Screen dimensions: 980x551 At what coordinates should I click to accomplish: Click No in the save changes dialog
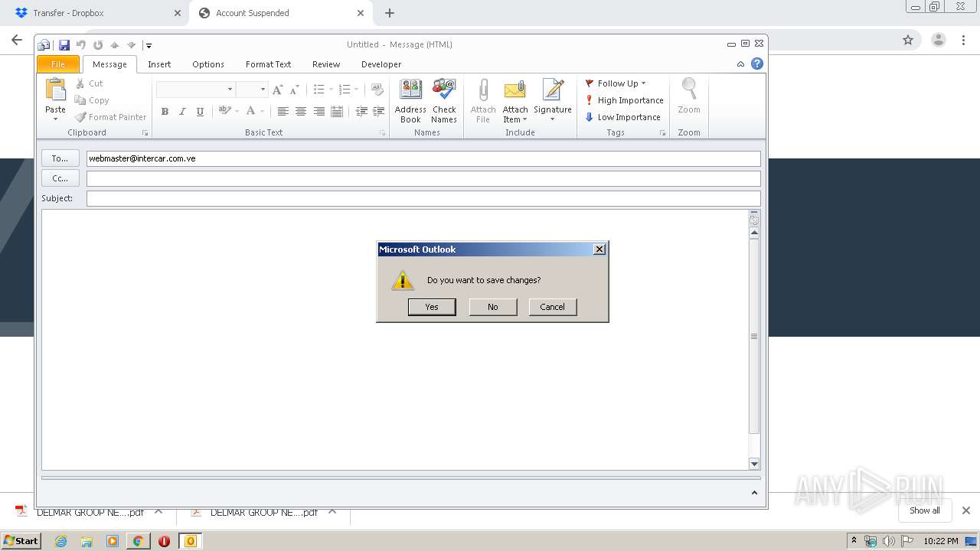pos(493,307)
